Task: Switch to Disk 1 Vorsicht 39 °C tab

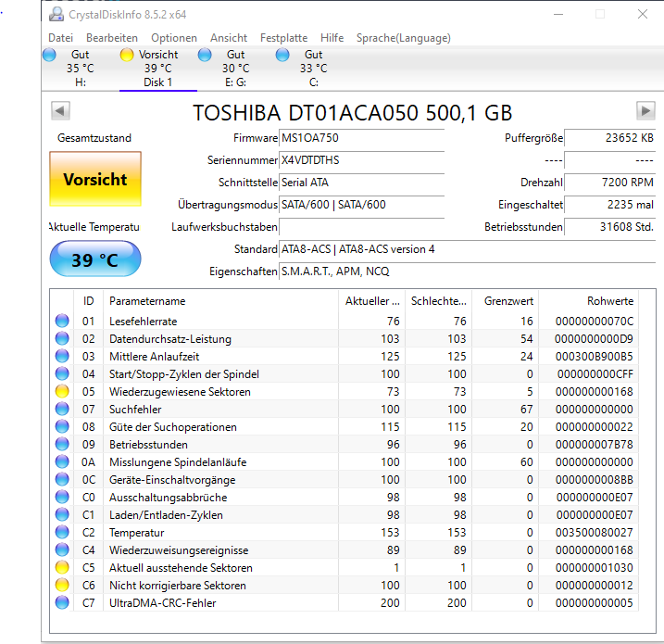Action: tap(158, 69)
